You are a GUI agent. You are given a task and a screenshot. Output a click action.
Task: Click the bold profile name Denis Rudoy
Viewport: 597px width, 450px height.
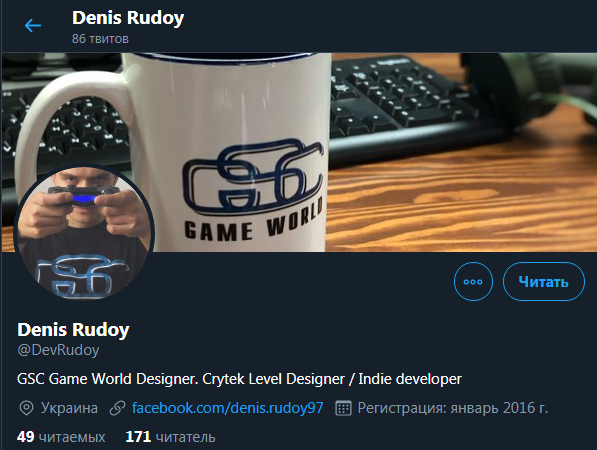[x=73, y=330]
